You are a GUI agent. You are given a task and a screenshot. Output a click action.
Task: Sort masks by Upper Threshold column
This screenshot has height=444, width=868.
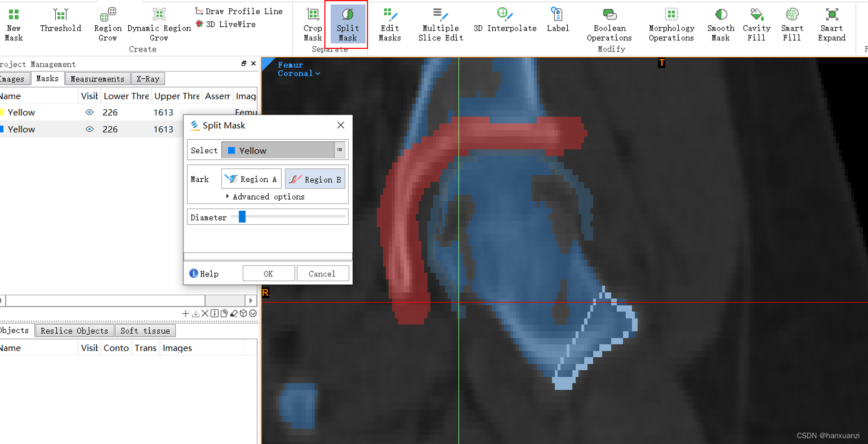click(177, 96)
